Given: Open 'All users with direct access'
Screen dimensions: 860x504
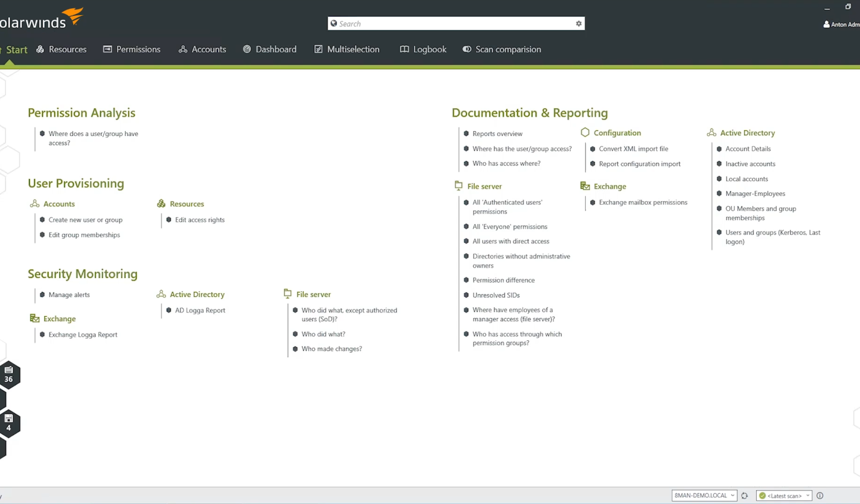Looking at the screenshot, I should [x=511, y=241].
